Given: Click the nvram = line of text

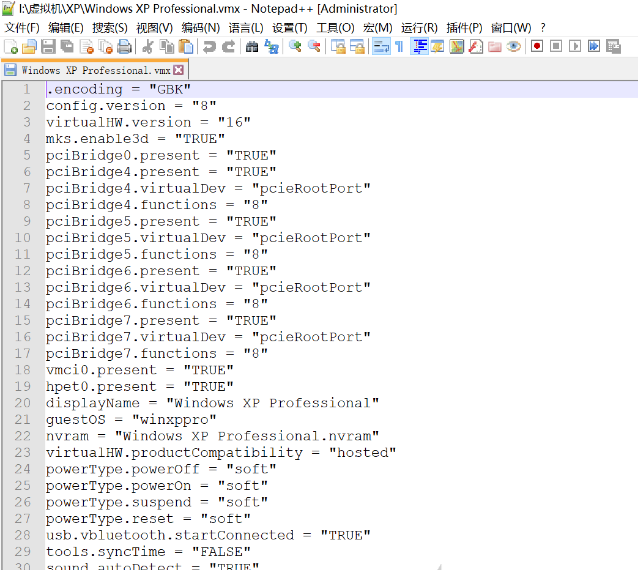Looking at the screenshot, I should (212, 436).
